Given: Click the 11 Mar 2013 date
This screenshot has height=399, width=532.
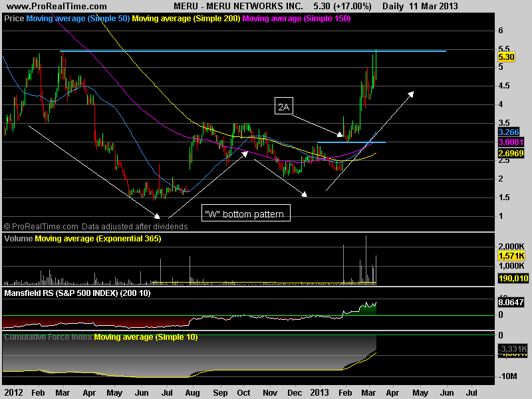Looking at the screenshot, I should click(434, 6).
